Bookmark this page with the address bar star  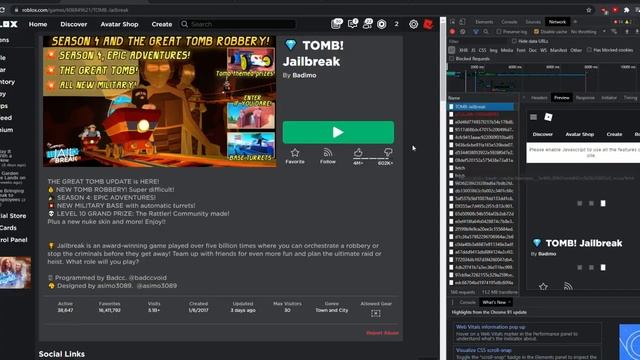point(589,10)
